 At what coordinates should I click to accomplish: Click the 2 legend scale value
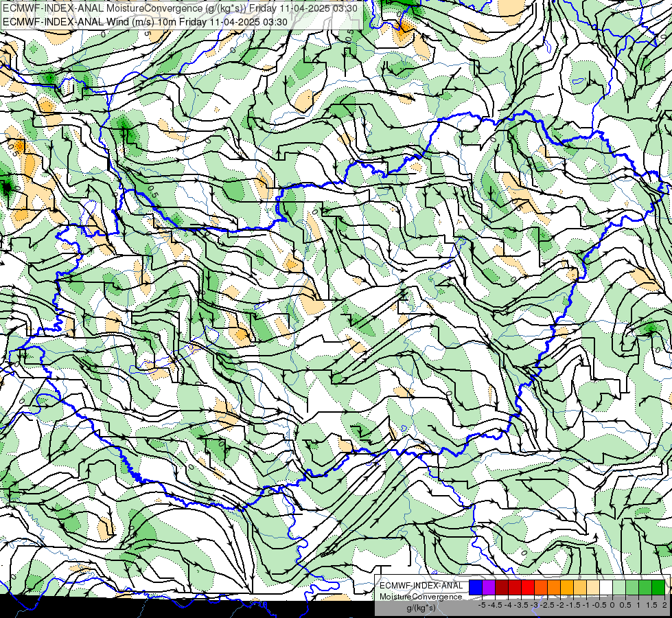664,605
